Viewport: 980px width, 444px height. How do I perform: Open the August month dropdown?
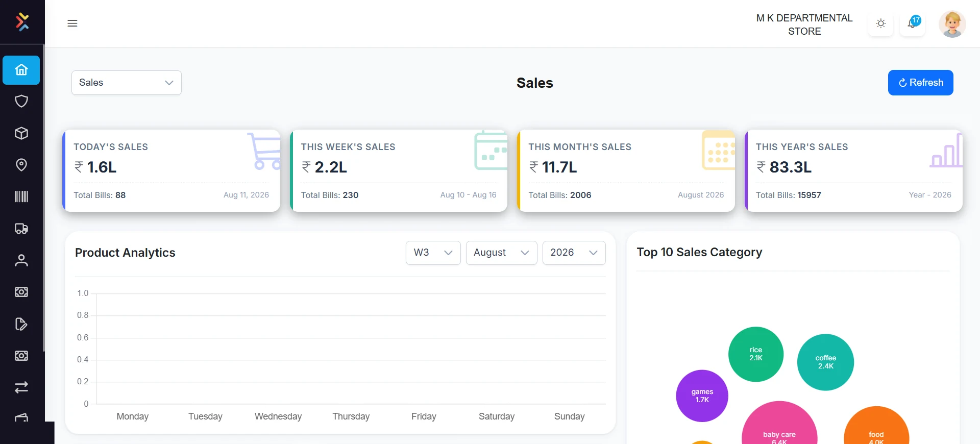pyautogui.click(x=502, y=253)
